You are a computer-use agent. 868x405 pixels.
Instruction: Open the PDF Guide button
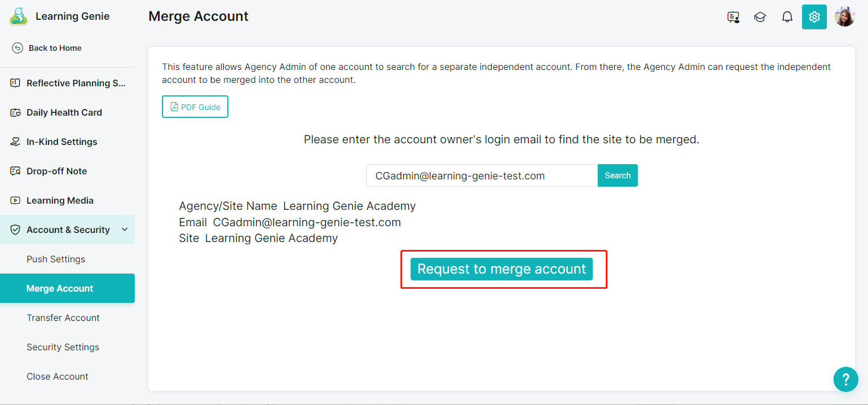tap(195, 107)
